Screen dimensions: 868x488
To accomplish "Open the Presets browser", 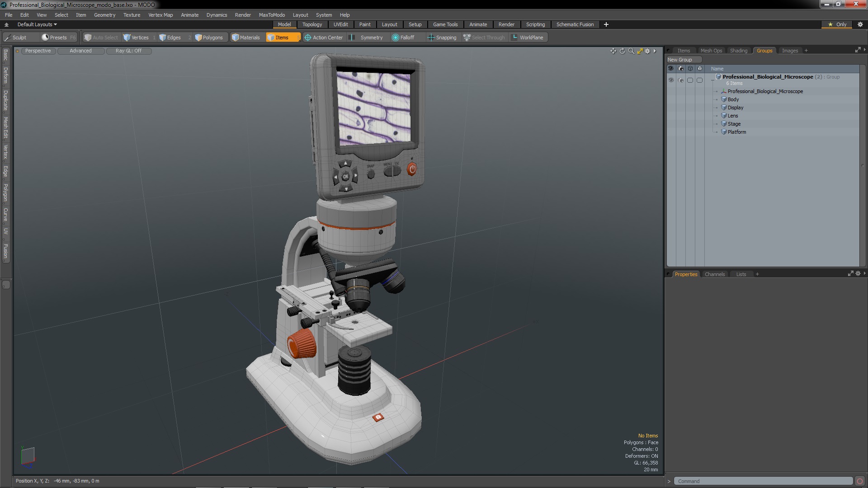I will (58, 38).
